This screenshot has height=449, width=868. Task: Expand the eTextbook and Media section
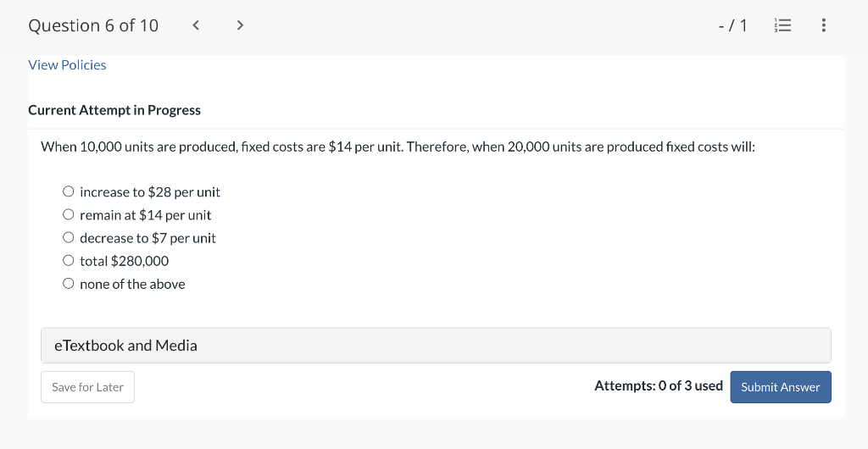[435, 346]
